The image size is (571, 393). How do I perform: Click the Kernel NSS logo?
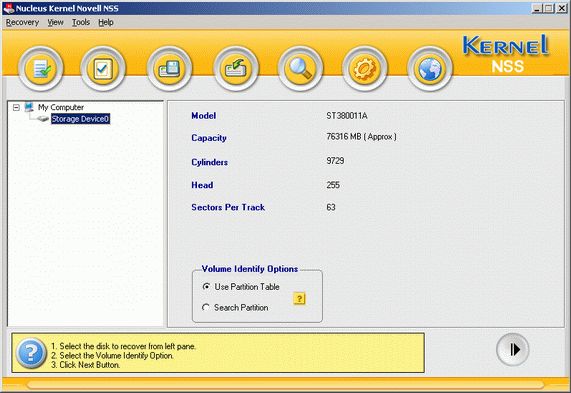coord(506,54)
